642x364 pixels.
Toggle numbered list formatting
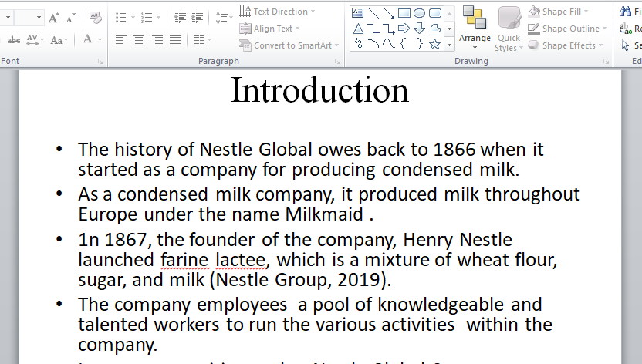click(146, 17)
